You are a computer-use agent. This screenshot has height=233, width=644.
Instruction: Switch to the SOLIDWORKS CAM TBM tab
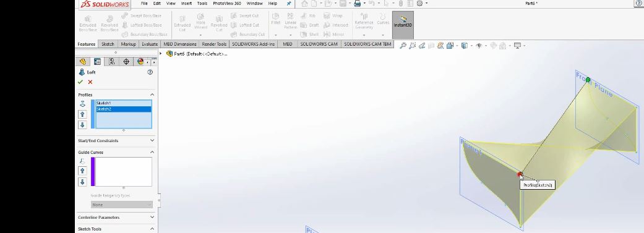point(367,44)
